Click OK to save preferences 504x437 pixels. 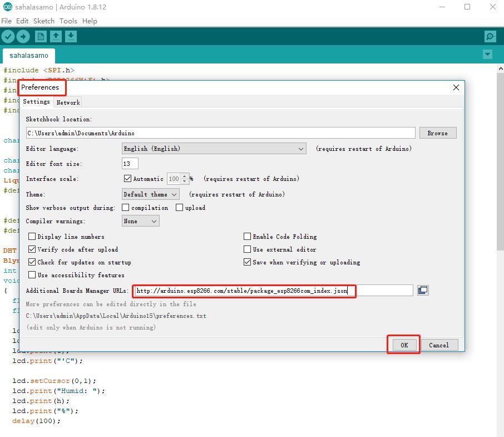(404, 345)
